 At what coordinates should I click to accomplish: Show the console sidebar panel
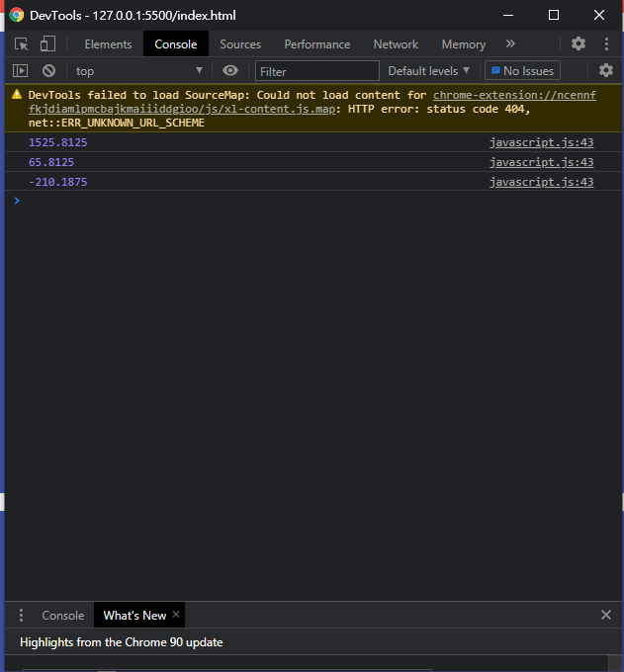tap(20, 71)
